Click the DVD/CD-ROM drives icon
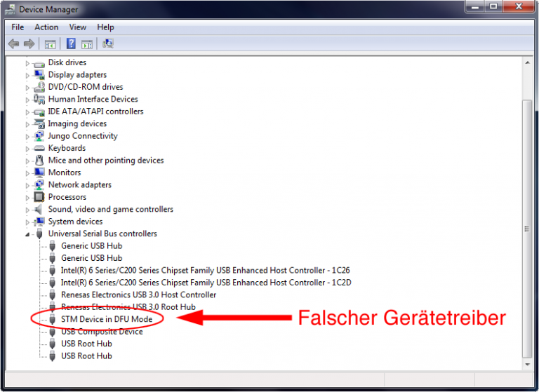This screenshot has width=539, height=392. coord(39,87)
